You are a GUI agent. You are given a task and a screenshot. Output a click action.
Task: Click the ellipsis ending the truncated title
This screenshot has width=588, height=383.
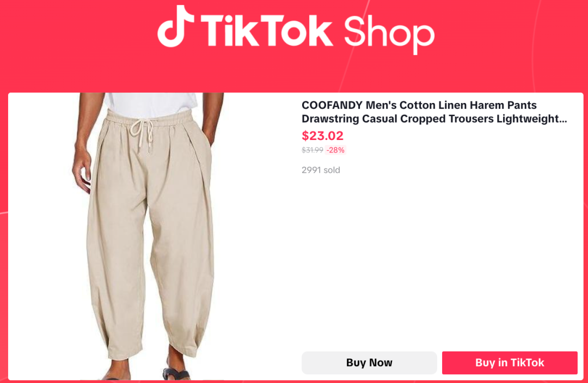[x=563, y=121]
